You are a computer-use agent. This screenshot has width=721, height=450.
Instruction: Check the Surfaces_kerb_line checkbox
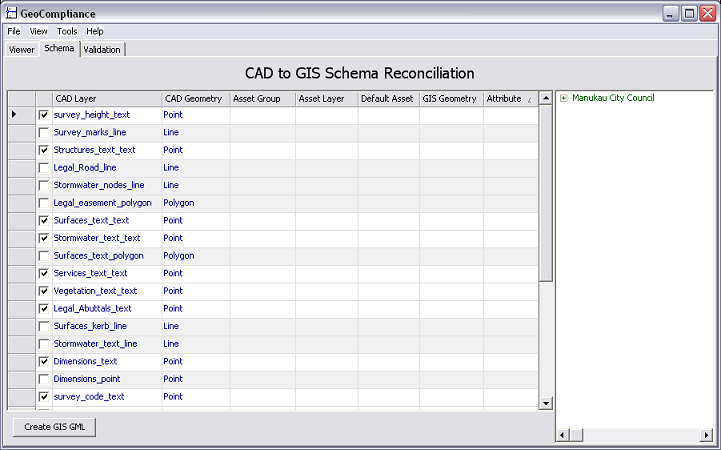[x=44, y=326]
